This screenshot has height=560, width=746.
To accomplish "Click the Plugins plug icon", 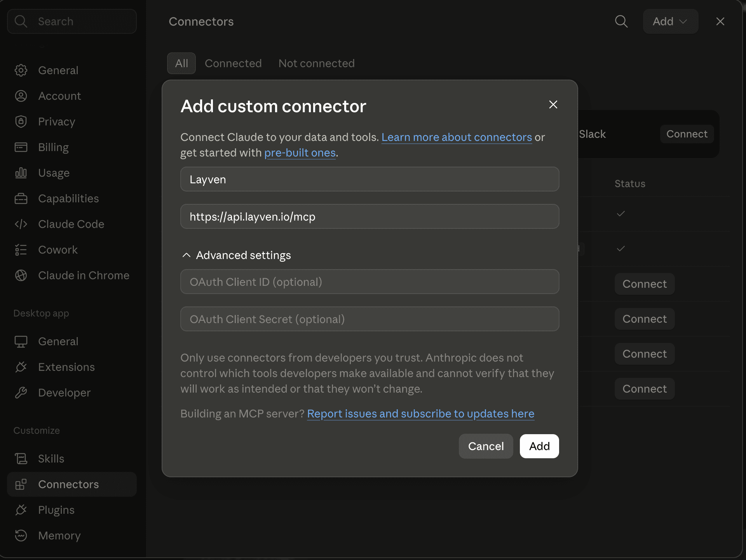I will click(21, 510).
